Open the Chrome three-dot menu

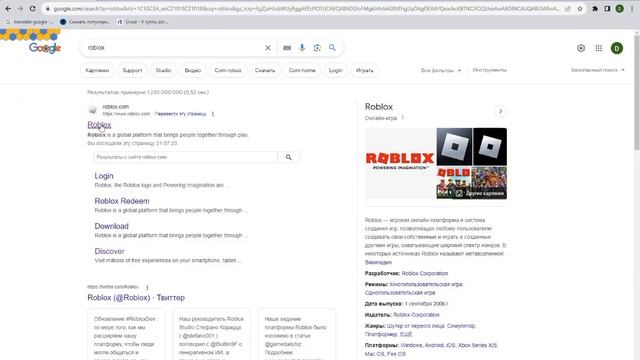[632, 9]
